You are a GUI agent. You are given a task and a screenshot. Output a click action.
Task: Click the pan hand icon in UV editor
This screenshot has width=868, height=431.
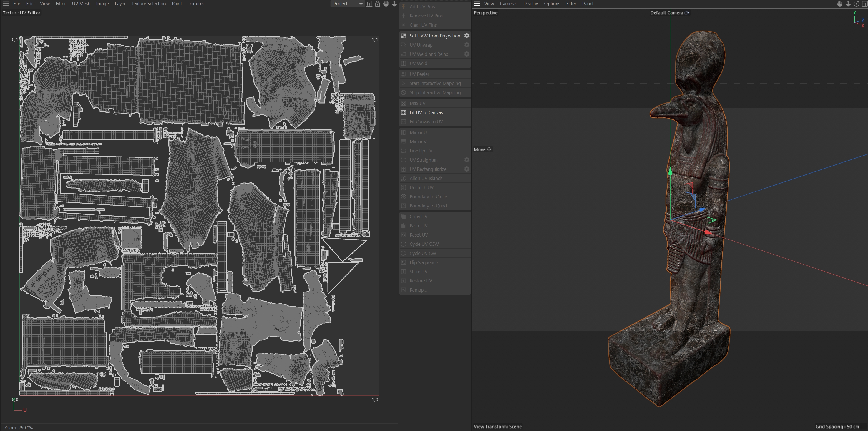pyautogui.click(x=386, y=4)
